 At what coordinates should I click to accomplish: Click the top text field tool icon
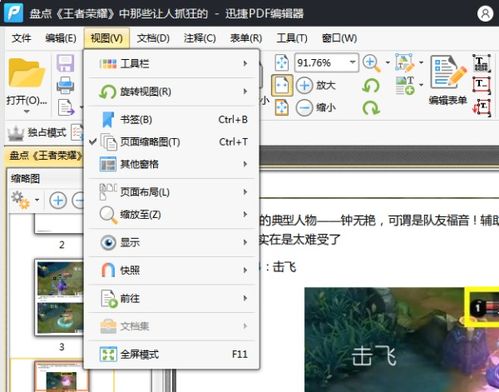(x=482, y=63)
